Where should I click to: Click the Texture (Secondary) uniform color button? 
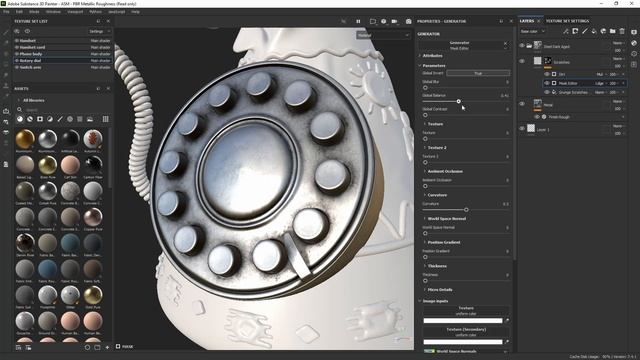[466, 332]
